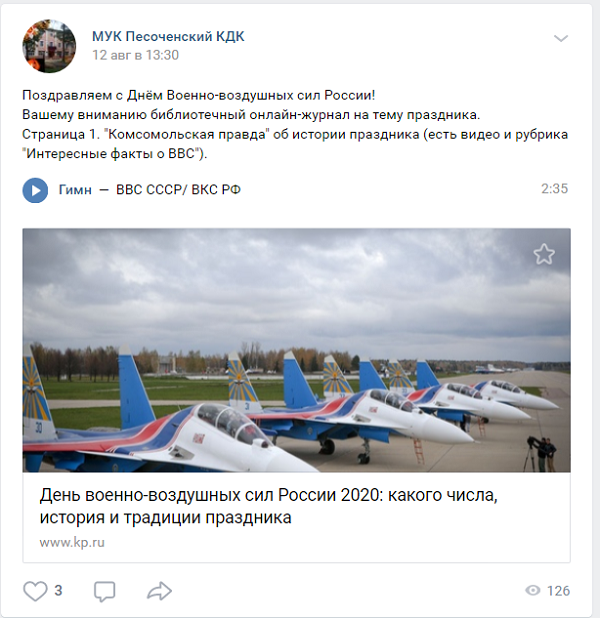The image size is (600, 618).
Task: Click the 126 views counter
Action: coord(558,591)
